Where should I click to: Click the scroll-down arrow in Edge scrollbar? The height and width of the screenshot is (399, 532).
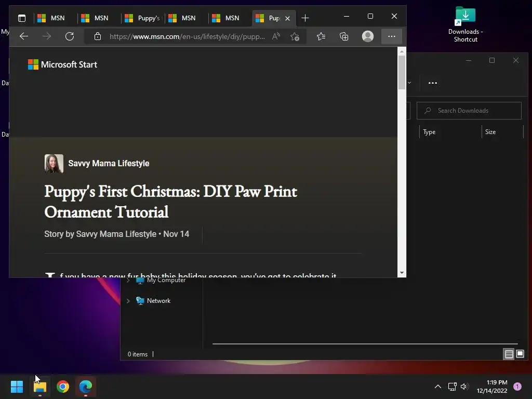coord(402,273)
